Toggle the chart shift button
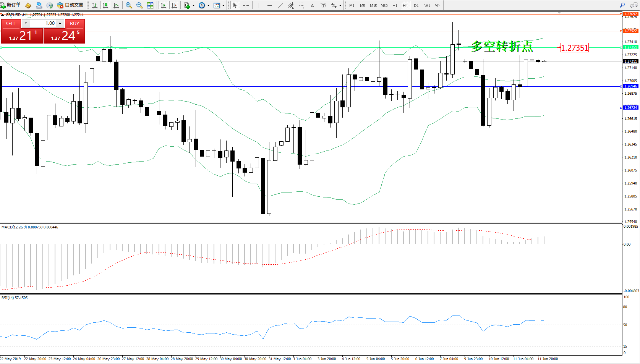640x364 pixels. coord(174,5)
